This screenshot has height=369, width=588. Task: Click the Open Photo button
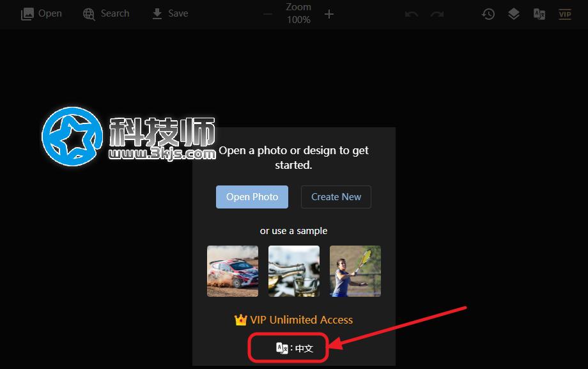click(252, 197)
